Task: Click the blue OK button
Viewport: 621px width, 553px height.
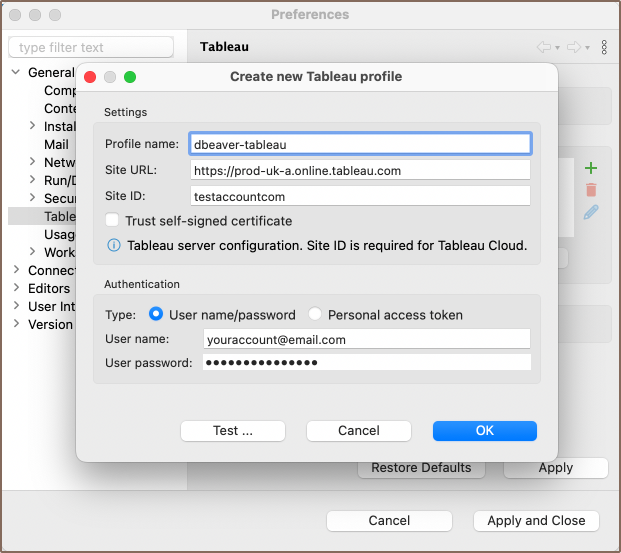Action: pos(484,430)
